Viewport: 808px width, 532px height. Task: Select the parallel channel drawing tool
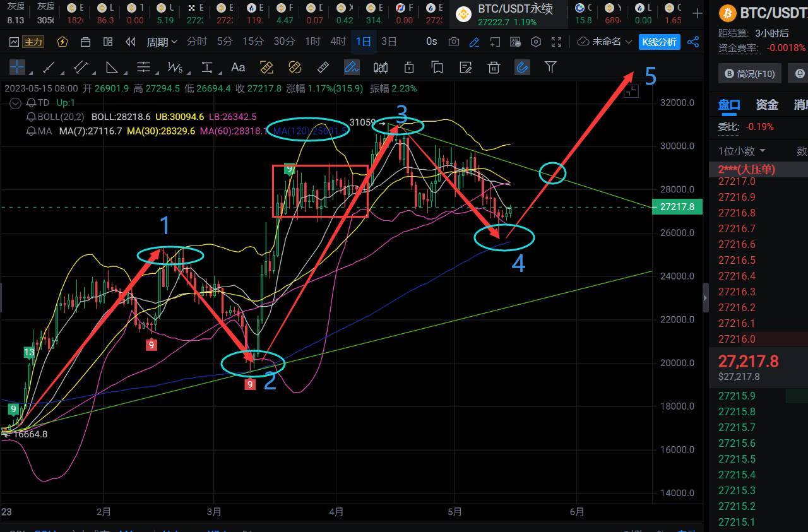[x=80, y=67]
